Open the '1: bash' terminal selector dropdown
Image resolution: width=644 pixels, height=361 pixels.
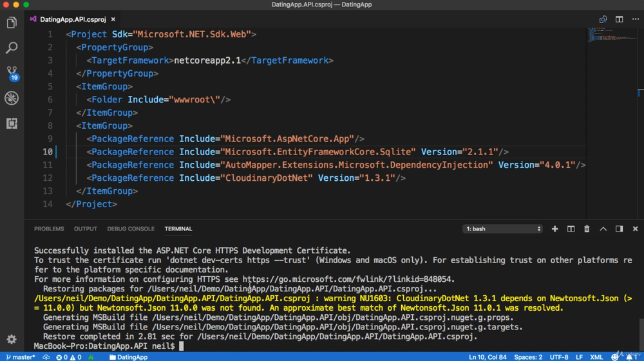[x=502, y=229]
